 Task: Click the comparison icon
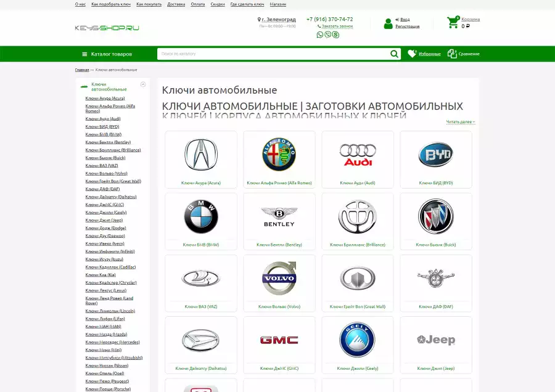pos(451,54)
